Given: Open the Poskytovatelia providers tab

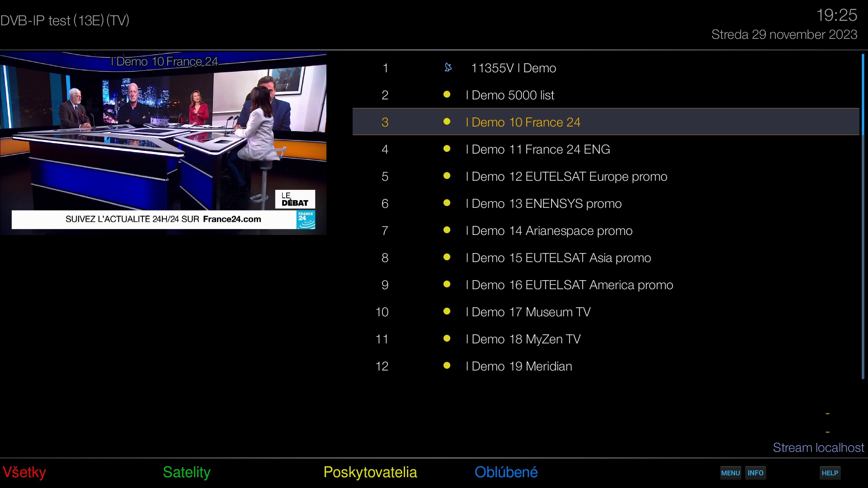Looking at the screenshot, I should pyautogui.click(x=370, y=472).
